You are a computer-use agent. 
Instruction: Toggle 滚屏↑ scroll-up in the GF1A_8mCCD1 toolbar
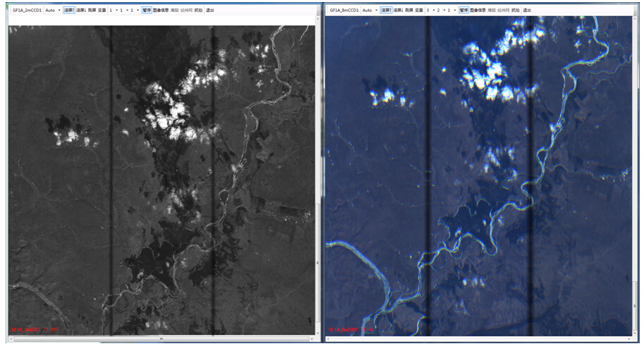click(385, 11)
